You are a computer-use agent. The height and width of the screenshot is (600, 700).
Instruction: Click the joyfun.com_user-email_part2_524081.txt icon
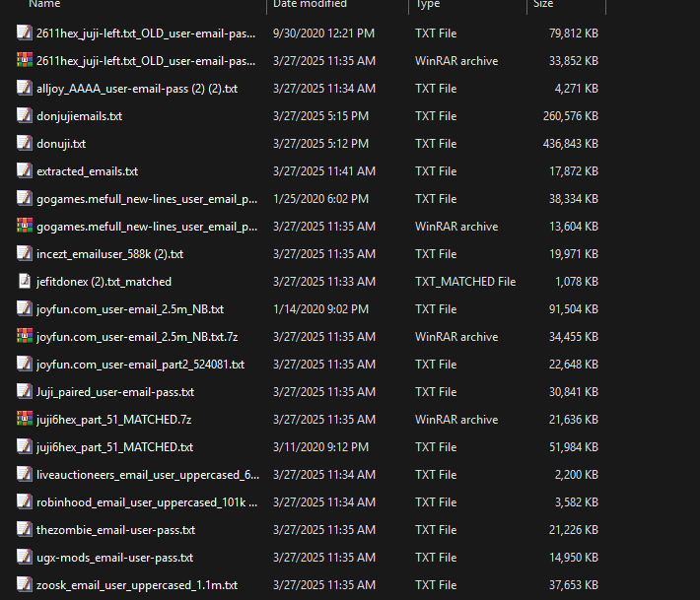point(24,364)
